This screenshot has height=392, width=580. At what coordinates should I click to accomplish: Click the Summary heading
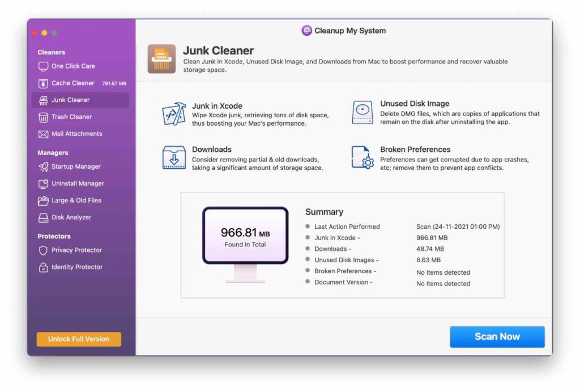tap(325, 212)
